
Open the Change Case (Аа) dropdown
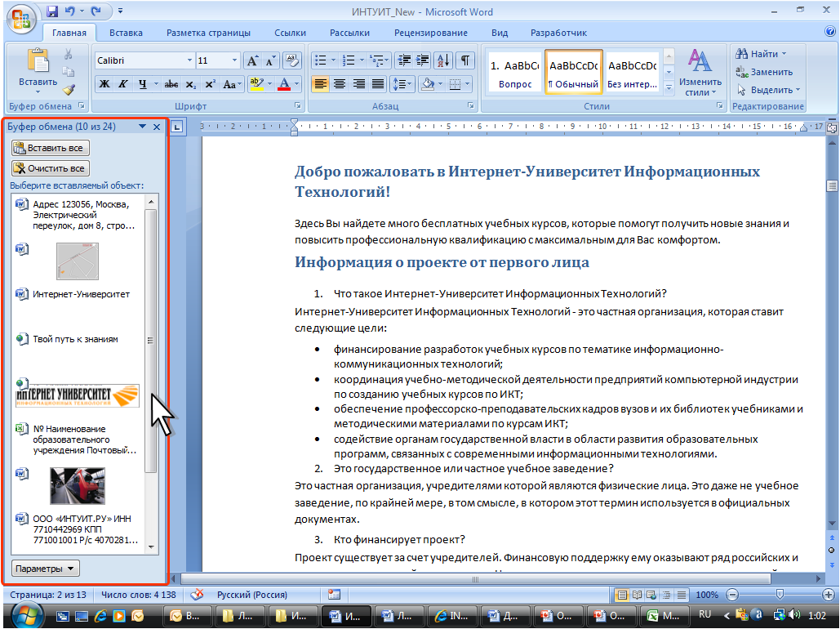232,84
